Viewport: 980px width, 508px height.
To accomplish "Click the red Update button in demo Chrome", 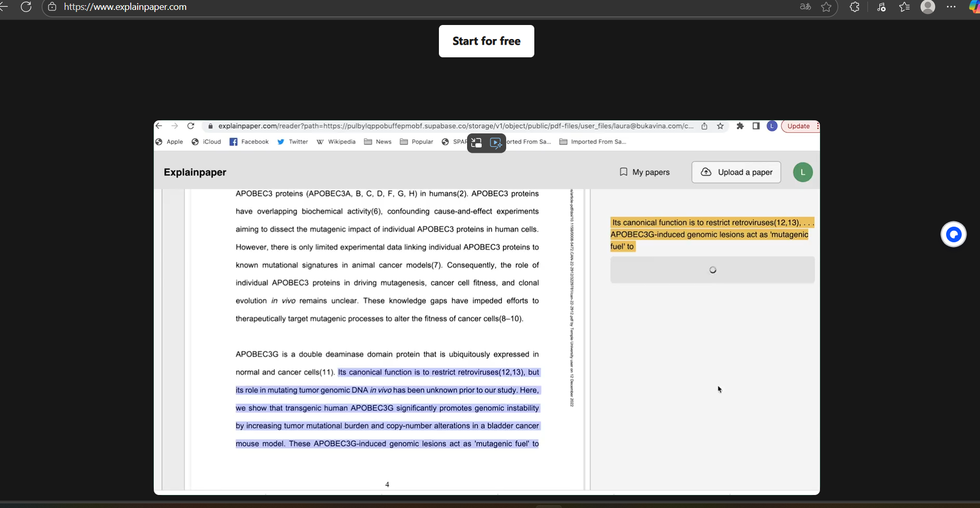I will [x=800, y=126].
